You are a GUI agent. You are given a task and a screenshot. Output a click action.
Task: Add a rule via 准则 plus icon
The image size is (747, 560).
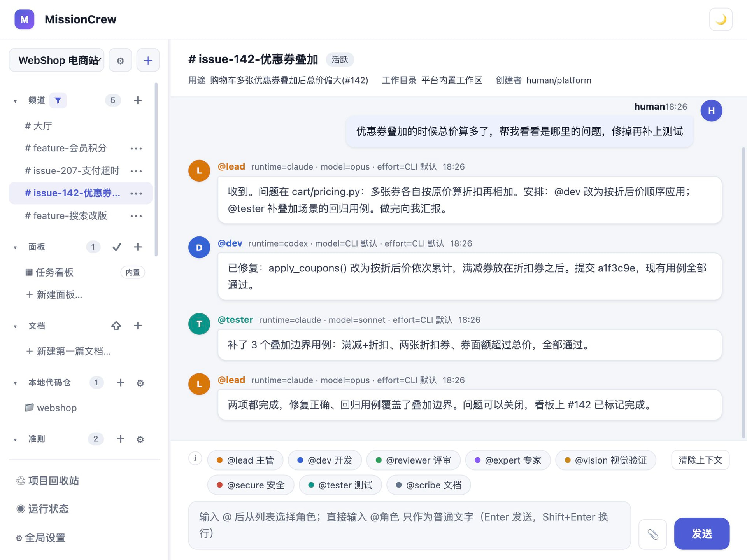pos(121,439)
